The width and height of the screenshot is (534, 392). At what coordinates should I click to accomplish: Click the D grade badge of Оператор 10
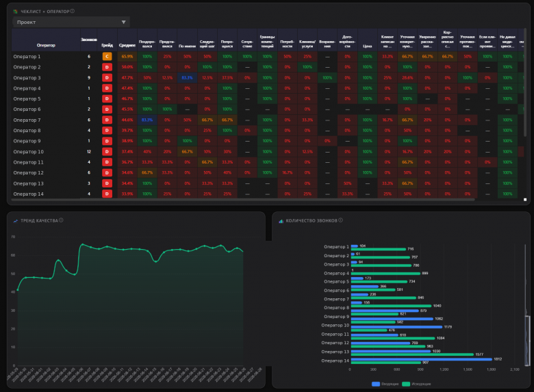[107, 151]
